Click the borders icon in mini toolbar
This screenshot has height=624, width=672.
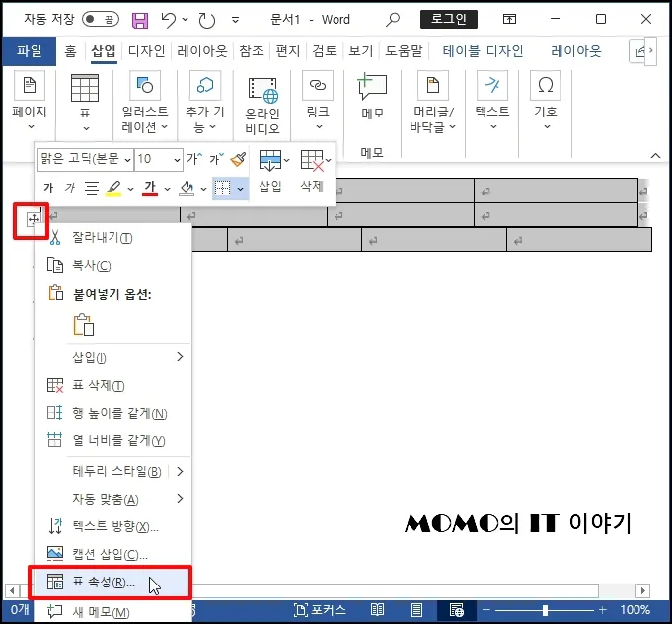point(222,188)
